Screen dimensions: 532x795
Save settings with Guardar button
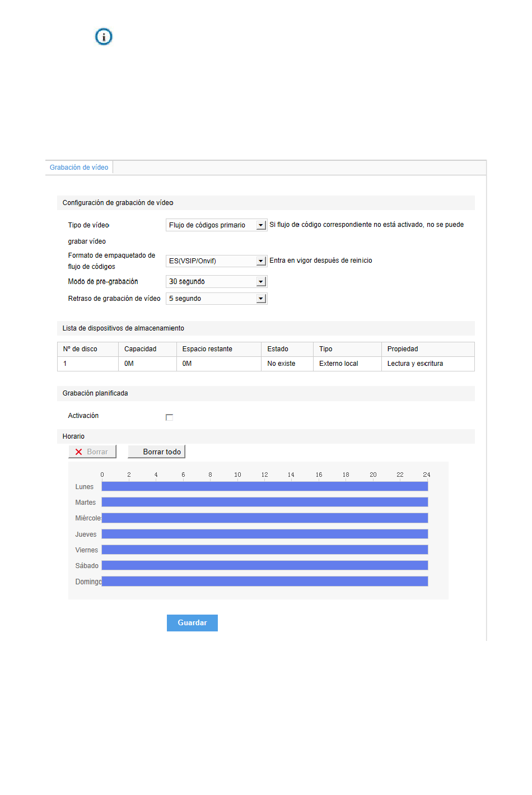pyautogui.click(x=192, y=623)
